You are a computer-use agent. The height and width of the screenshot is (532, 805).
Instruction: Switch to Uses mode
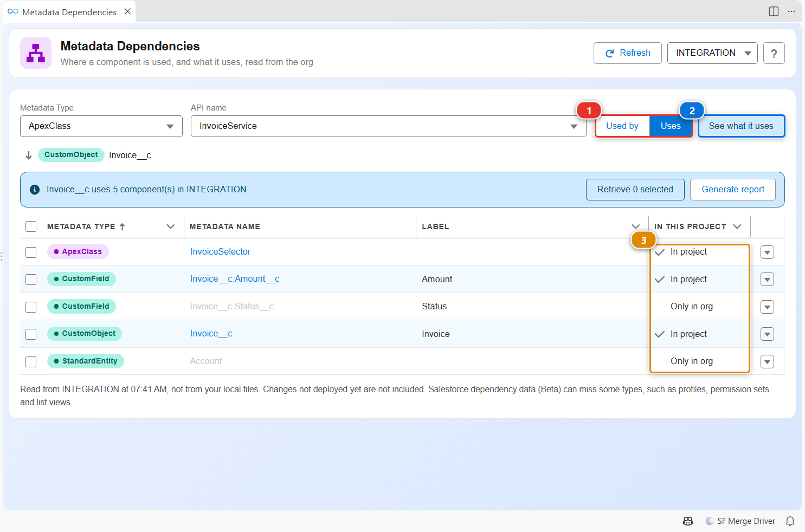pyautogui.click(x=671, y=126)
